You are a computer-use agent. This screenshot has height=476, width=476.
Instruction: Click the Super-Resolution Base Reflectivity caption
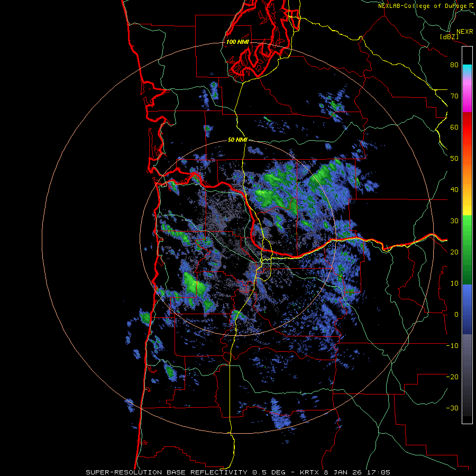237,472
